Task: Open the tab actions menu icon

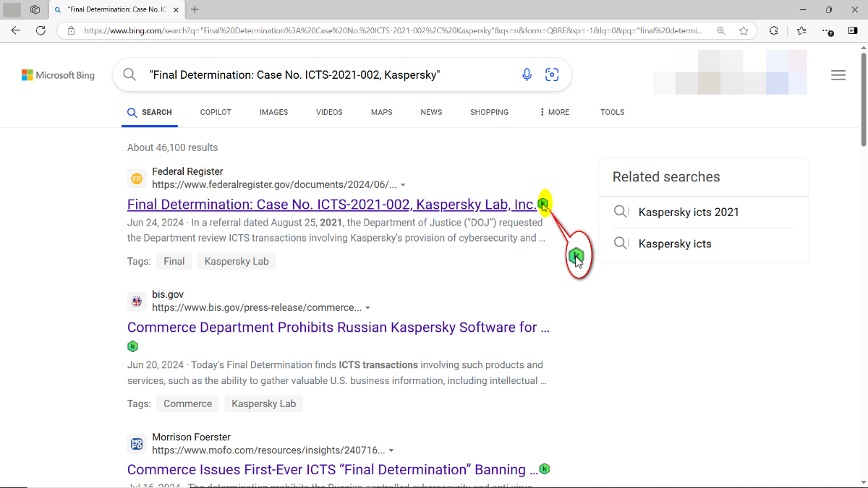Action: 35,9
